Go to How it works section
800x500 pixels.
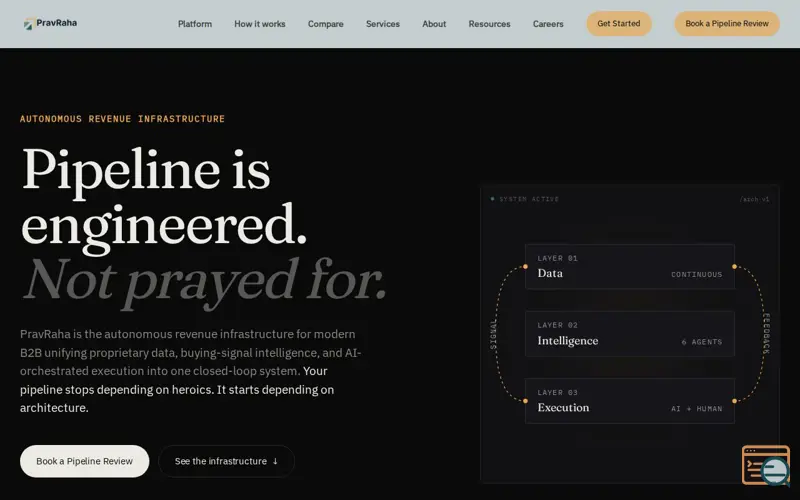click(x=260, y=24)
